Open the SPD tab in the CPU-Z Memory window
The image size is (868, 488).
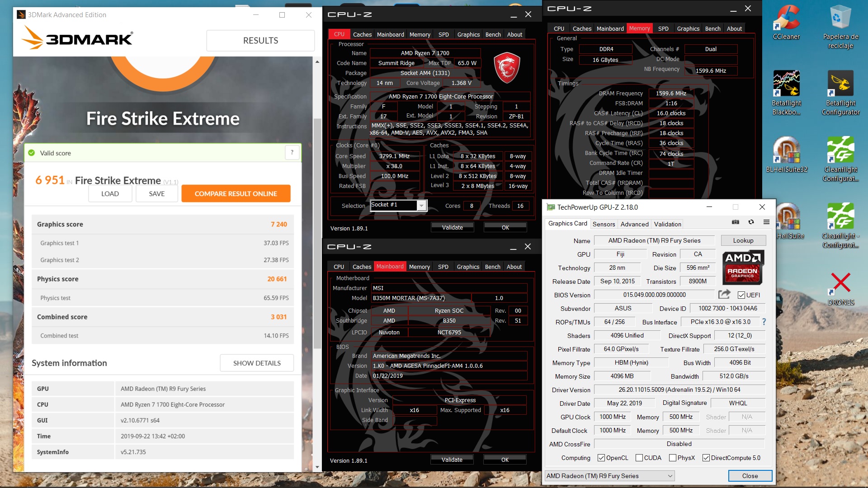pos(663,28)
